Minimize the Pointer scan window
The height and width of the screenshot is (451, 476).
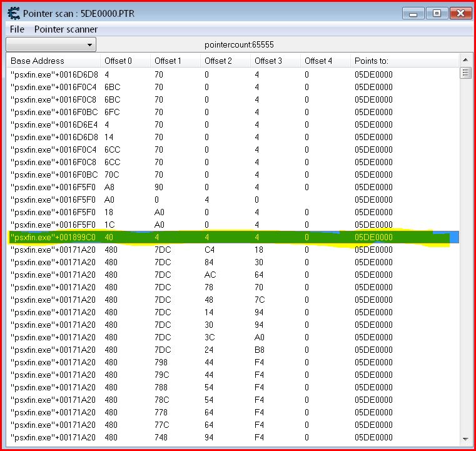[x=413, y=13]
